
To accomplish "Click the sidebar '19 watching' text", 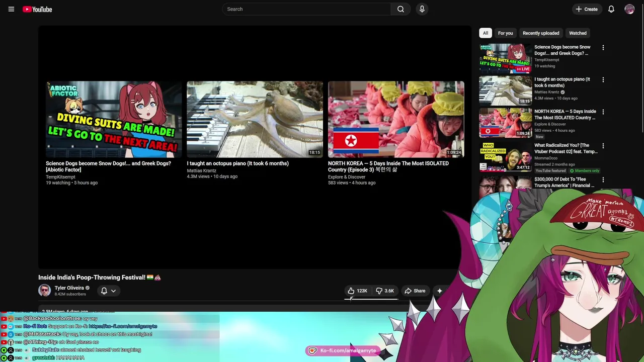I will click(544, 66).
